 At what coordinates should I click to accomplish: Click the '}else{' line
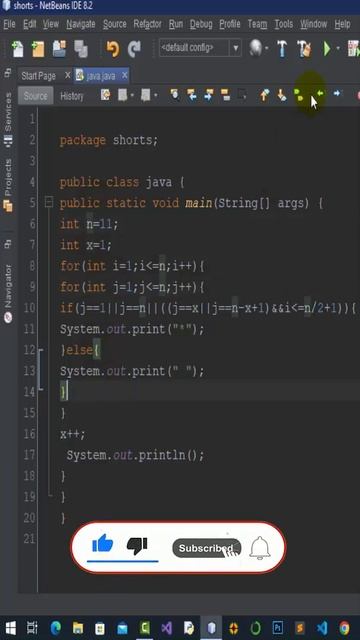[x=80, y=350]
